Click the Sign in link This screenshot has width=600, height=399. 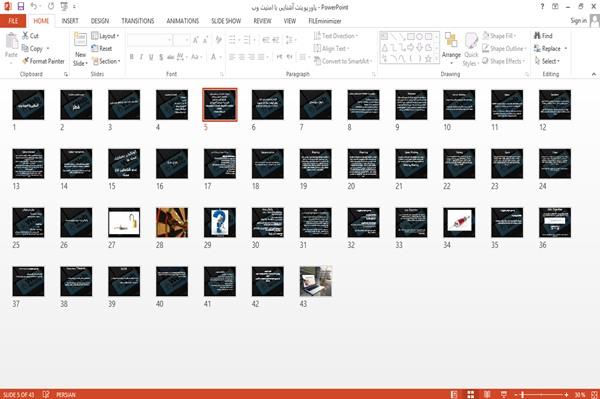[x=578, y=21]
